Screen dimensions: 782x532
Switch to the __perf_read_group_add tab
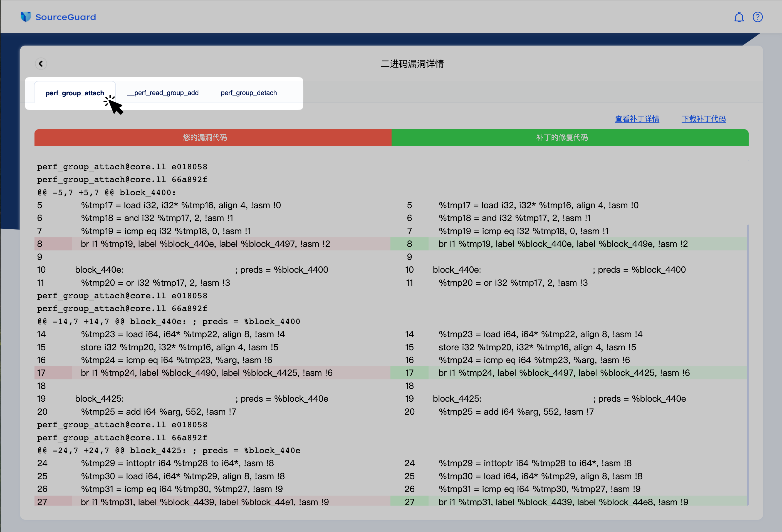[x=163, y=93]
